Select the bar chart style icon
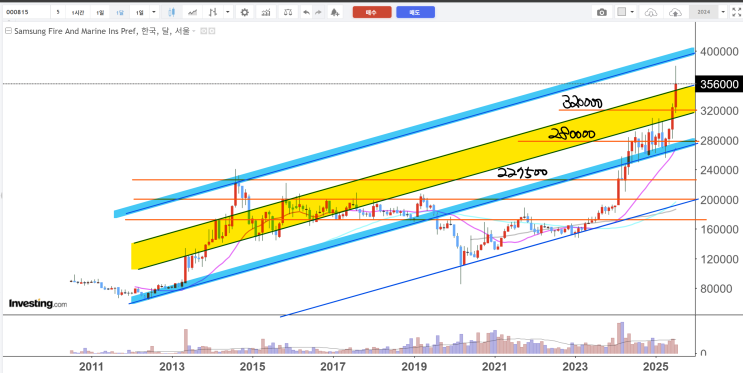743x373 pixels. (x=213, y=12)
